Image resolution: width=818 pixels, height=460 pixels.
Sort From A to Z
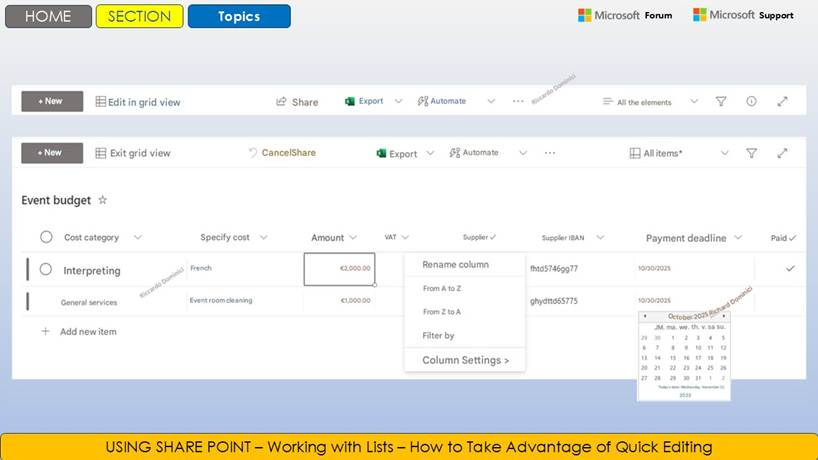pyautogui.click(x=442, y=288)
